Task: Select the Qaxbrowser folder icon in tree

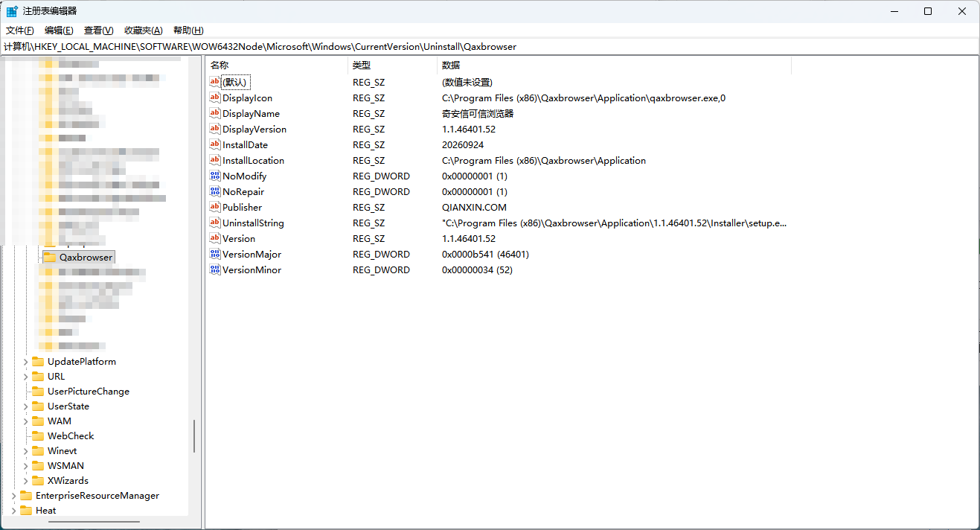Action: pos(50,257)
